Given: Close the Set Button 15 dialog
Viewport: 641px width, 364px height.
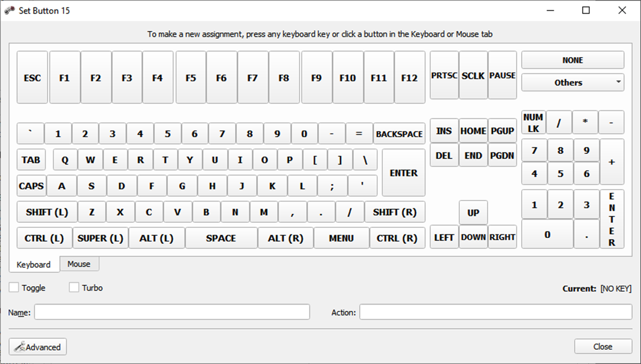Looking at the screenshot, I should point(603,346).
